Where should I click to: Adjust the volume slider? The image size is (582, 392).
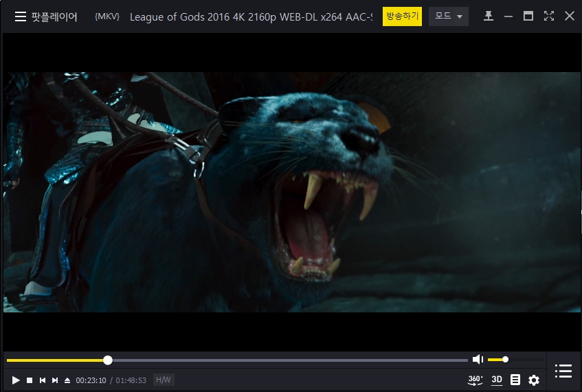[x=506, y=360]
